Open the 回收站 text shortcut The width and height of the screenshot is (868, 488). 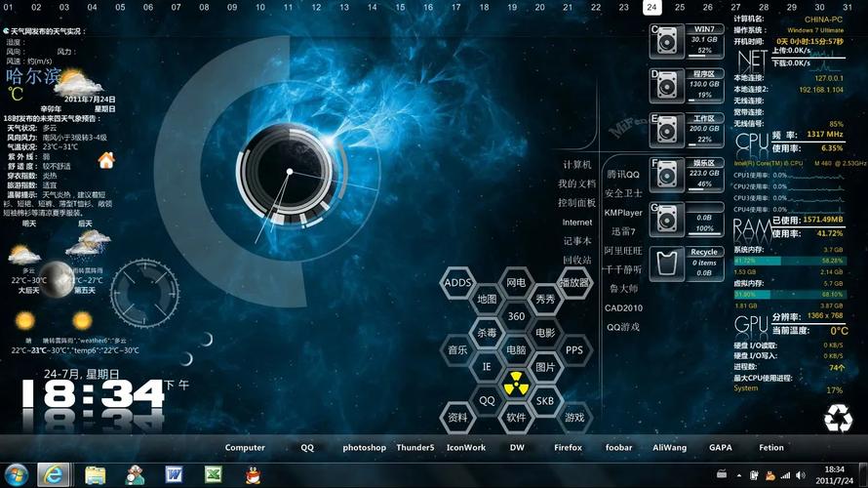pyautogui.click(x=577, y=260)
